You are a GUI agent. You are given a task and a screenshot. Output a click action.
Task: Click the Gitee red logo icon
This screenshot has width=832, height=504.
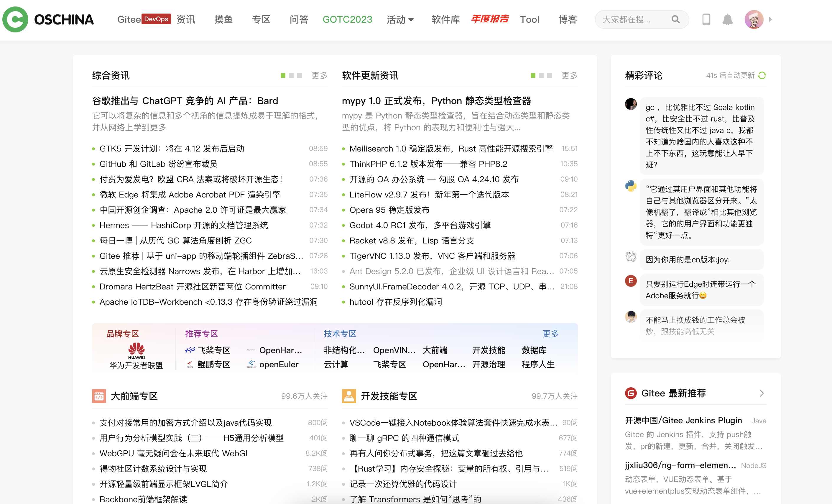[x=630, y=393]
